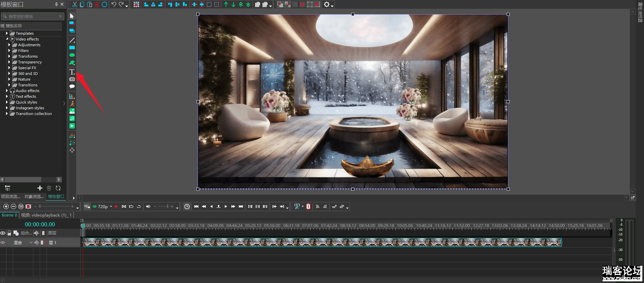Move object one layer up with green arrow
The image size is (644, 283).
226,4
